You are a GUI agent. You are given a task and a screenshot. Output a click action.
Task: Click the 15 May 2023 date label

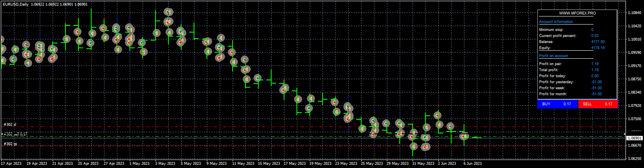(268, 164)
